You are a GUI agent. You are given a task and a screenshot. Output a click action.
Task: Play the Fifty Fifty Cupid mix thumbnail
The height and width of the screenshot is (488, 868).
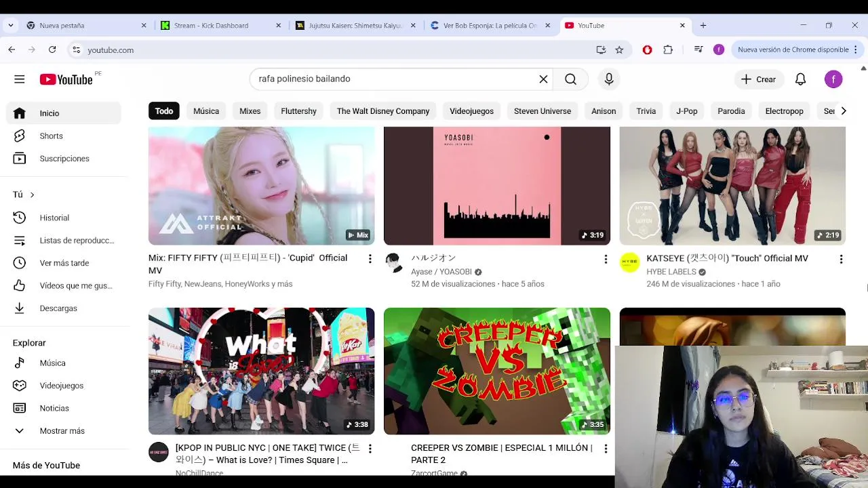[x=261, y=186]
